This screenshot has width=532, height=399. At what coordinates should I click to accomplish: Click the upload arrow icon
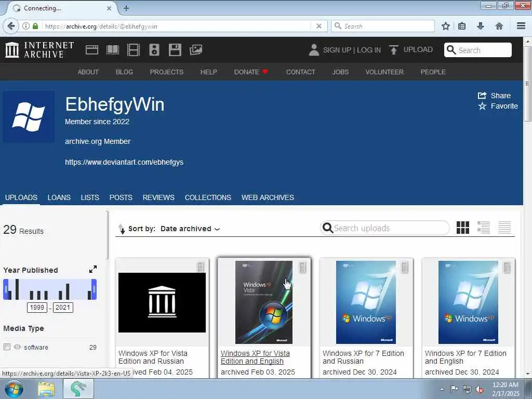click(x=394, y=50)
